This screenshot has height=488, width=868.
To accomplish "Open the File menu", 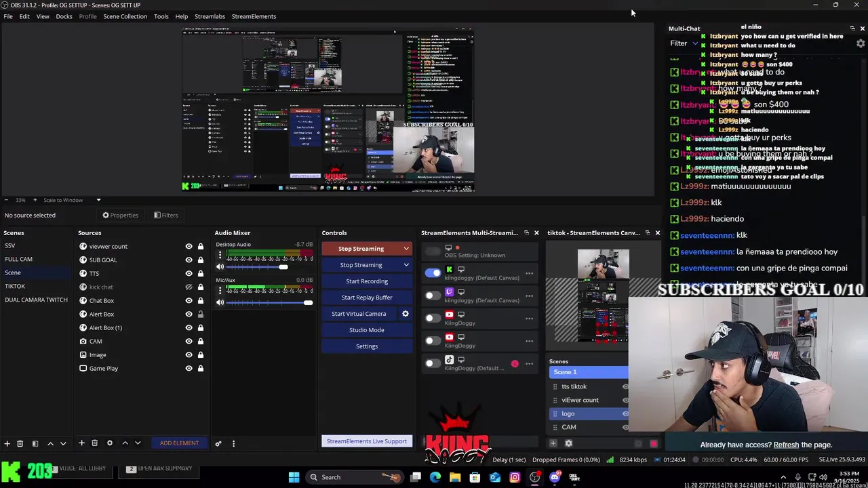I will click(8, 16).
